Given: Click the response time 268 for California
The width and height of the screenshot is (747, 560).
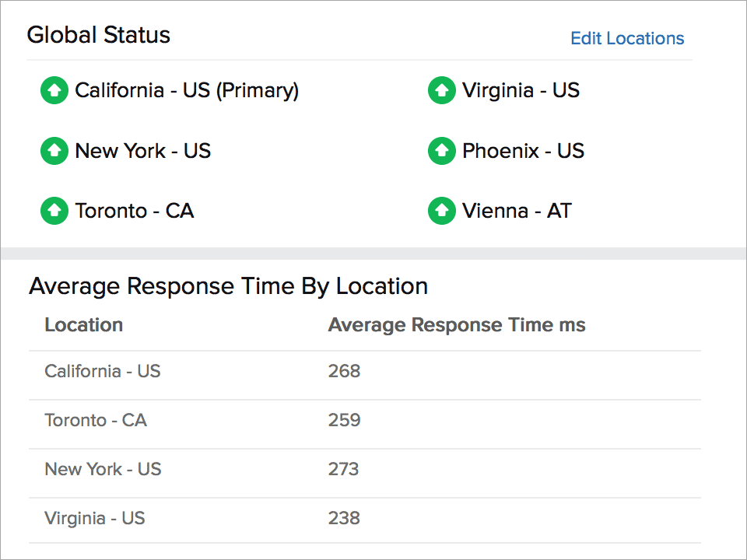Looking at the screenshot, I should pos(344,371).
